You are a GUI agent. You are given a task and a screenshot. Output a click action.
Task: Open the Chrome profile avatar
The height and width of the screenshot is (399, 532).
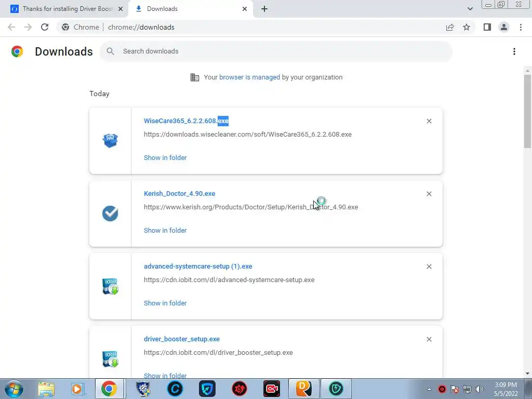point(504,27)
